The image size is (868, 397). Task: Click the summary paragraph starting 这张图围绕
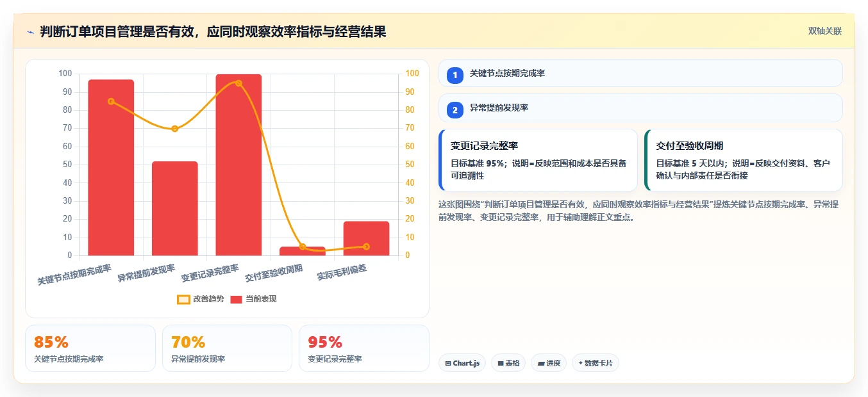click(638, 211)
